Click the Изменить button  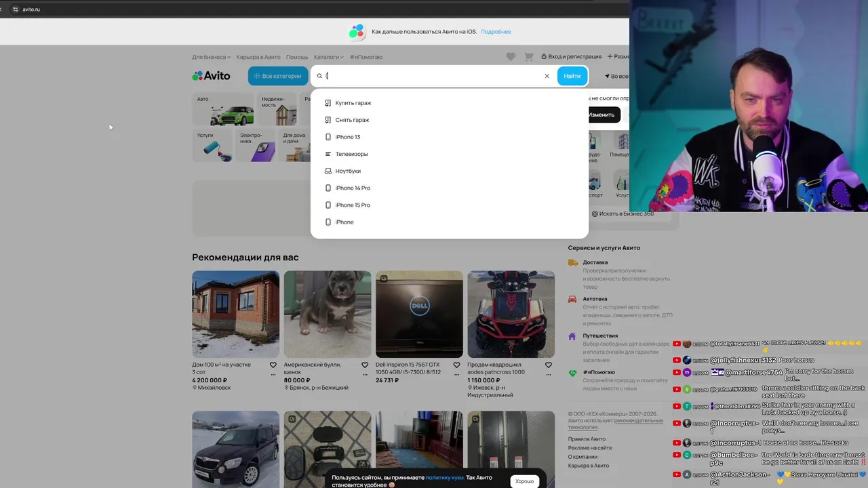603,115
